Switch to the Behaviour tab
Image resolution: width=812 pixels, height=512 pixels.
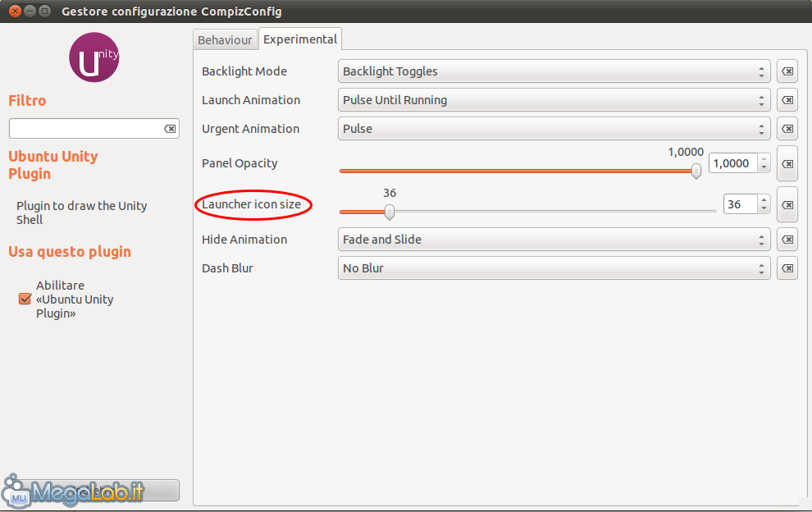coord(225,40)
